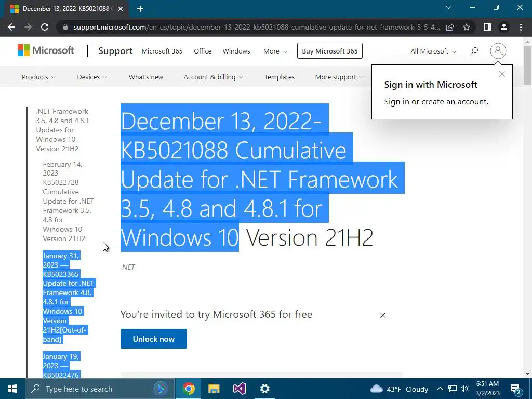Click the taskbar search box
Image resolution: width=532 pixels, height=399 pixels.
(100, 389)
